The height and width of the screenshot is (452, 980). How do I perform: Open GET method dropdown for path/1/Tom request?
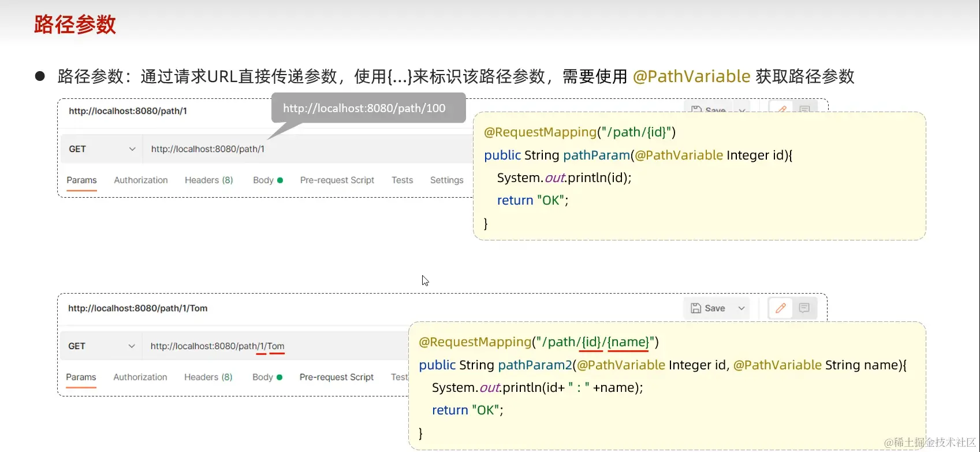(102, 346)
